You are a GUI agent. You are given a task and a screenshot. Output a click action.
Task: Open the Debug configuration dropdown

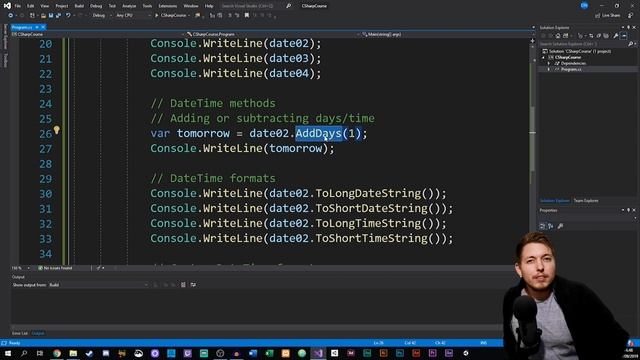coord(102,16)
